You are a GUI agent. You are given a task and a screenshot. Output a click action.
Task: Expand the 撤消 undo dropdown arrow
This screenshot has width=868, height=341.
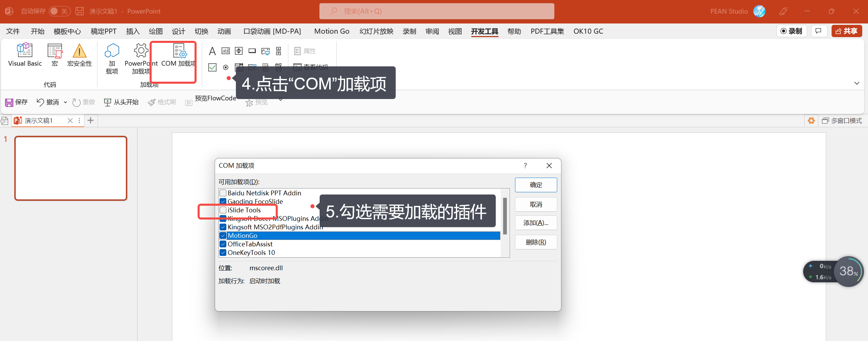coord(65,102)
